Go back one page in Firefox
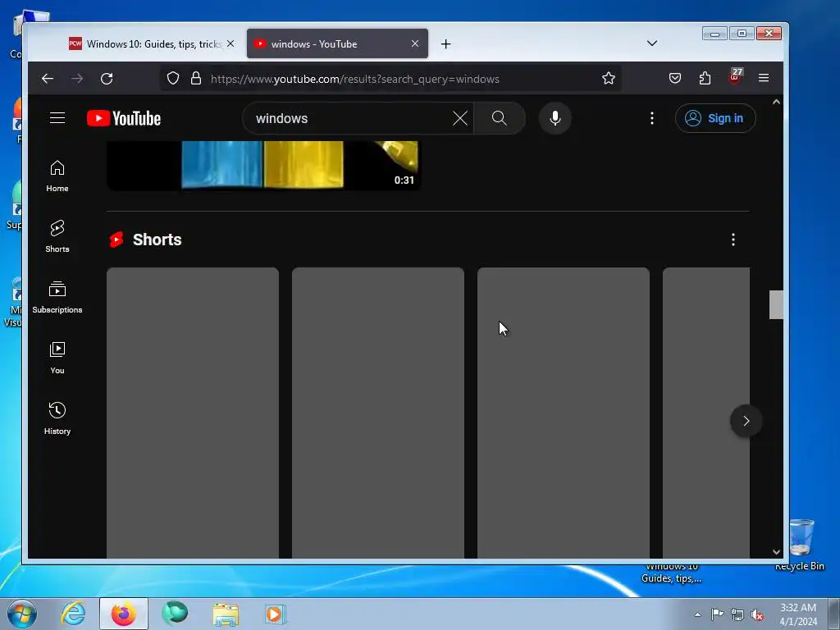The width and height of the screenshot is (840, 630). coord(48,79)
